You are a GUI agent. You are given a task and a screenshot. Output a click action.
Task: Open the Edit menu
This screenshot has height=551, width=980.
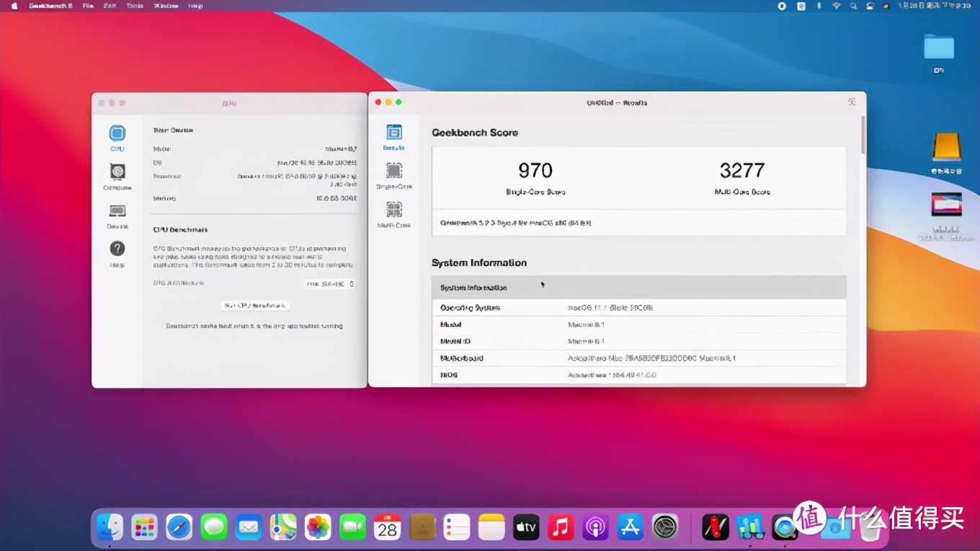(x=110, y=6)
